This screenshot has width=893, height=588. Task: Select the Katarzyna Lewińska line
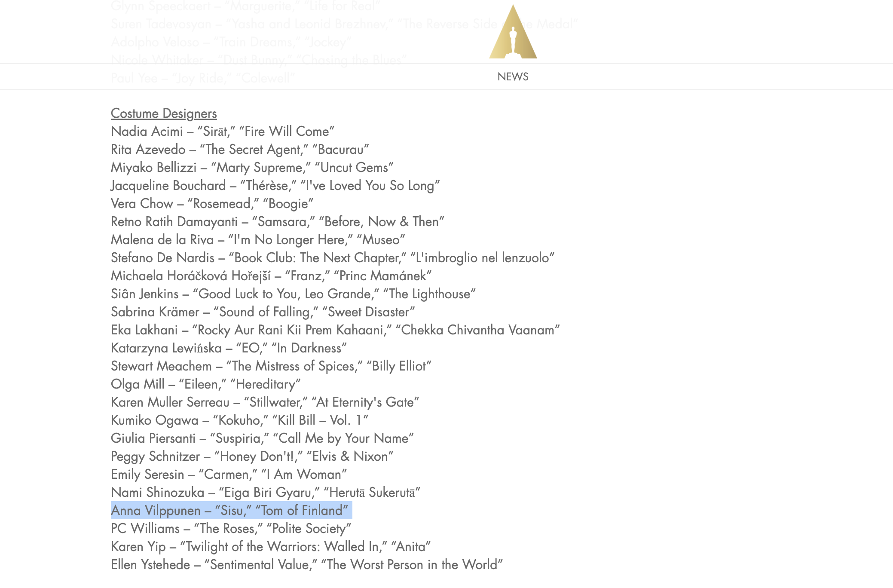tap(229, 348)
